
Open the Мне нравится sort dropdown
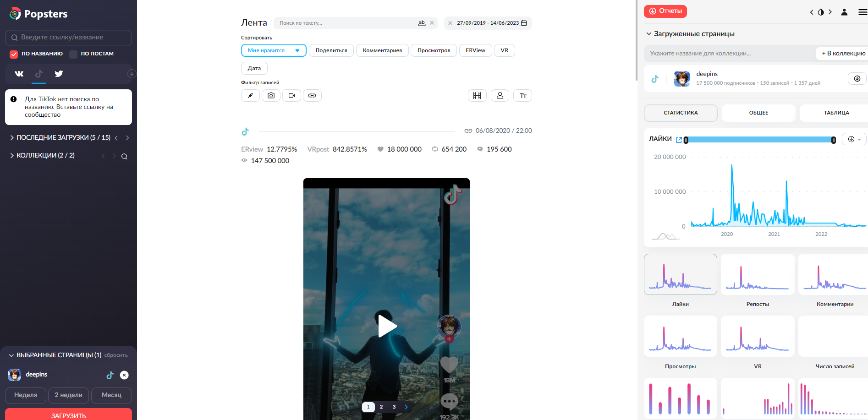[274, 50]
